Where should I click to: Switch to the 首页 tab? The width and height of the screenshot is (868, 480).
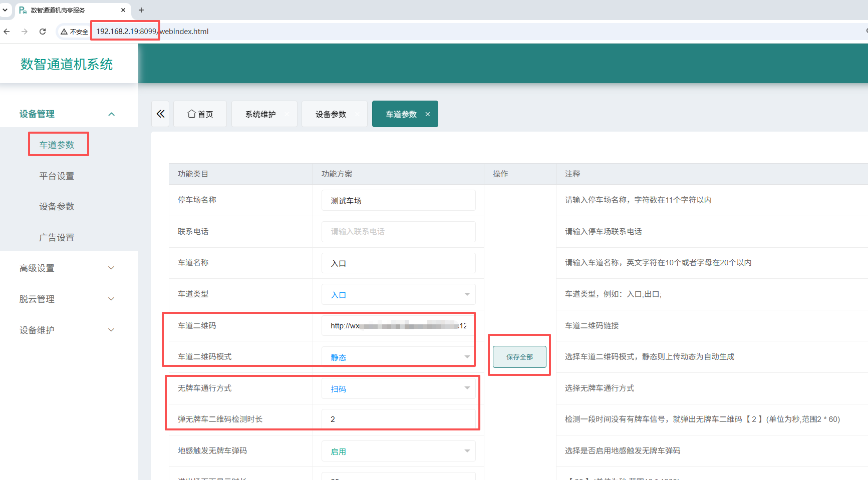click(x=200, y=114)
